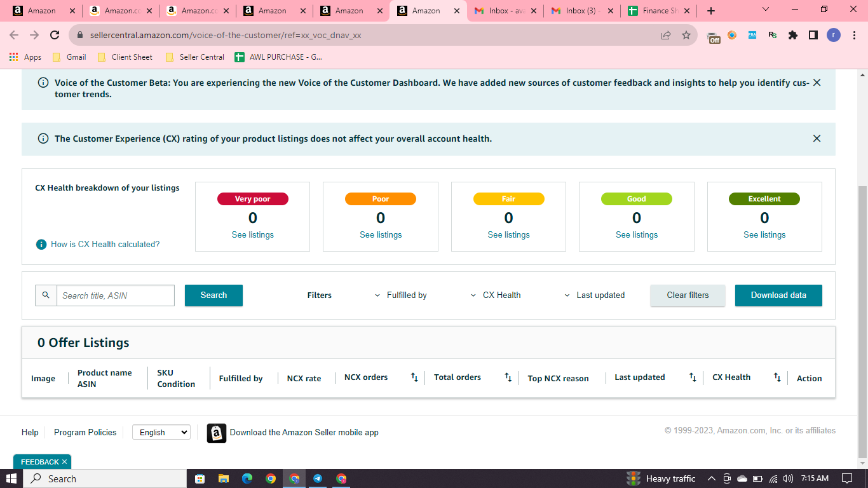Click the Heavy traffic widget in taskbar
This screenshot has width=868, height=488.
661,478
